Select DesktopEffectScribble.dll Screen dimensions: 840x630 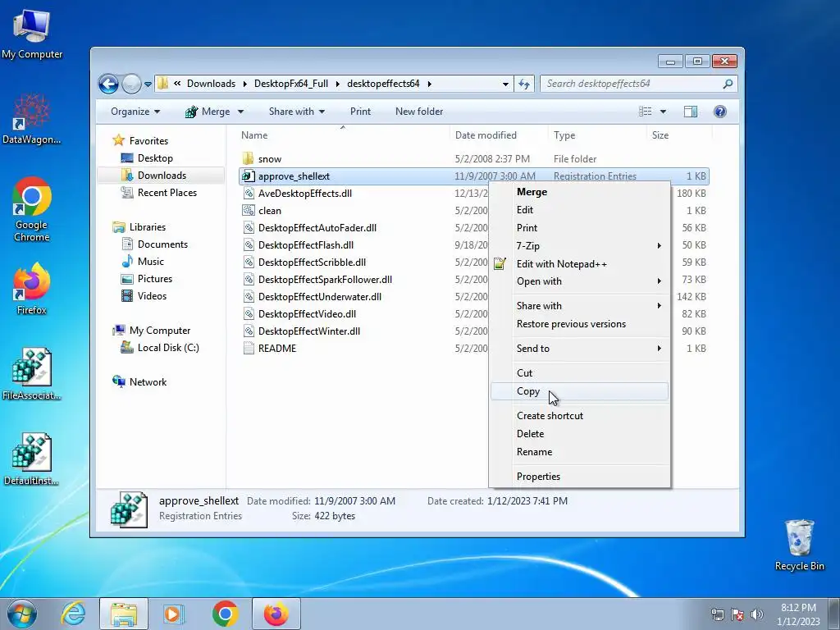pos(312,262)
